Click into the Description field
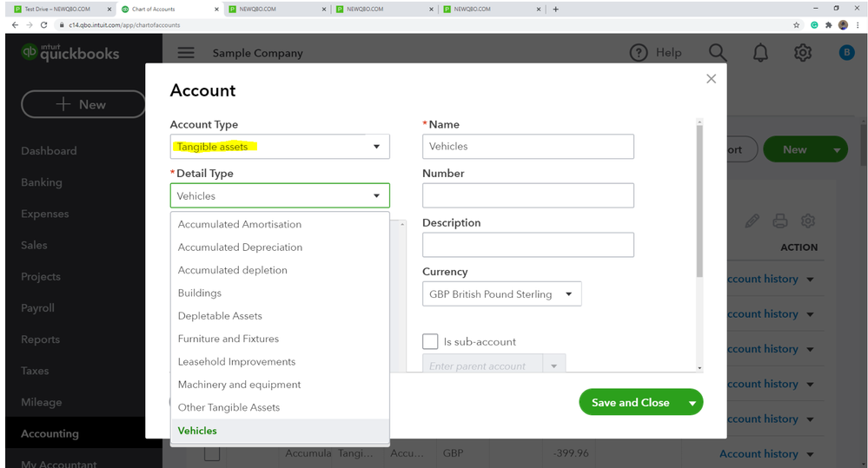Image resolution: width=868 pixels, height=468 pixels. (527, 245)
